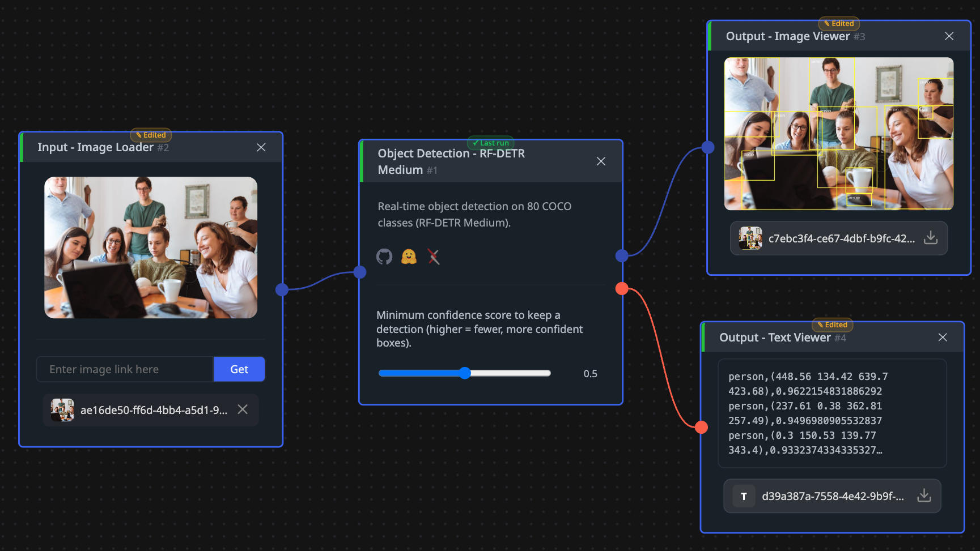Click the T file-type icon in Text Viewer

744,496
